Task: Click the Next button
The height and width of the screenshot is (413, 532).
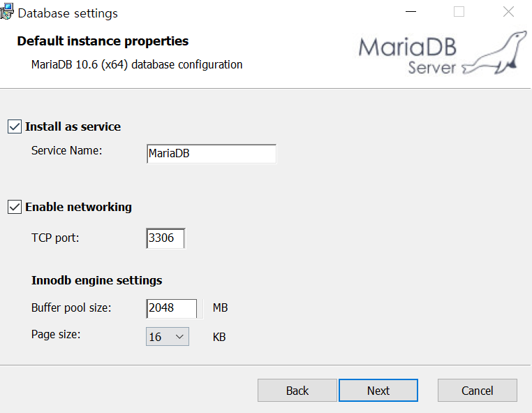Action: 378,391
